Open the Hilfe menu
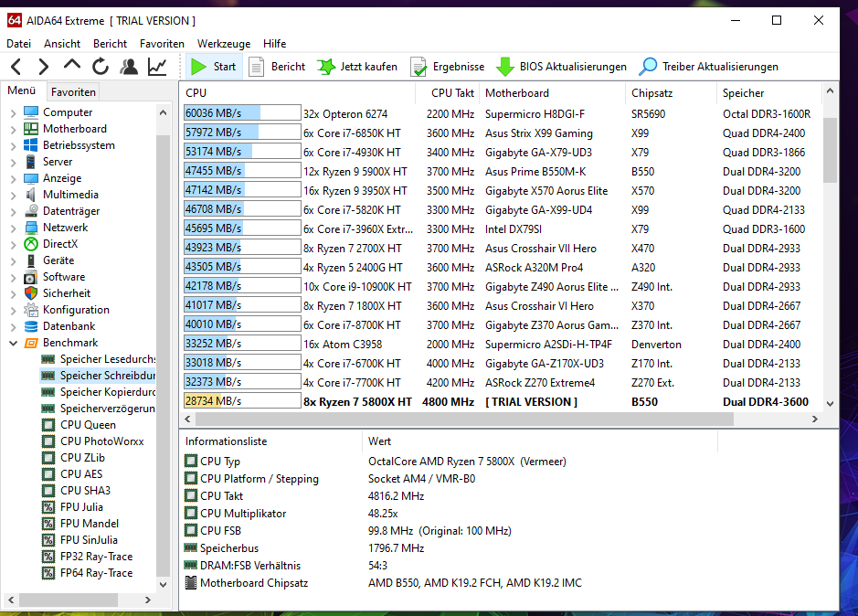Viewport: 858px width, 616px height. point(275,44)
